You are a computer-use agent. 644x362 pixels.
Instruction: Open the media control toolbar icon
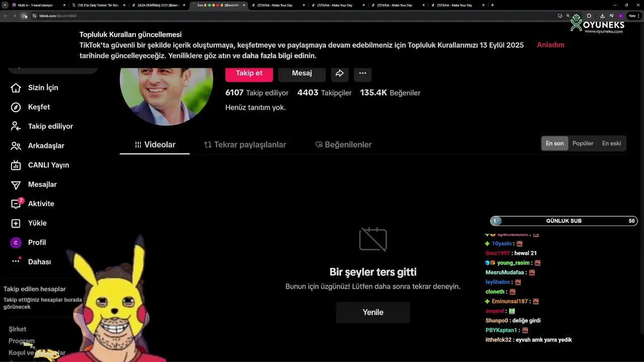(611, 16)
